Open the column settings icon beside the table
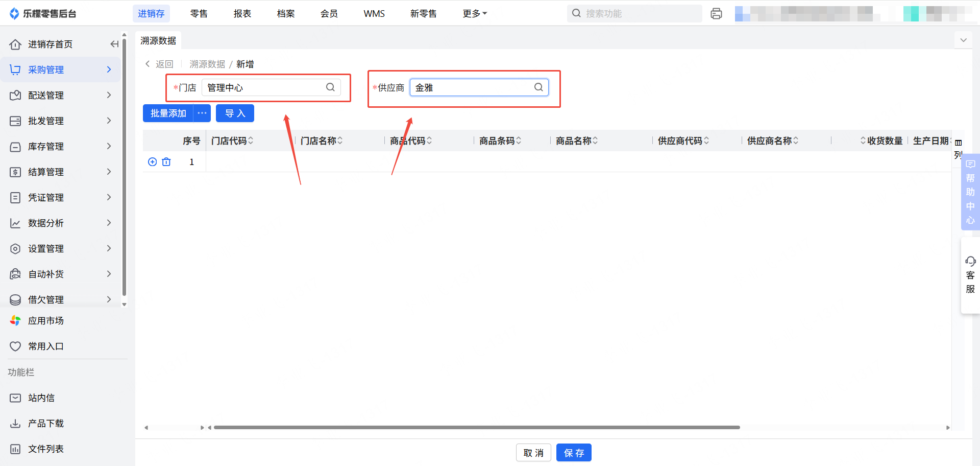 (958, 143)
